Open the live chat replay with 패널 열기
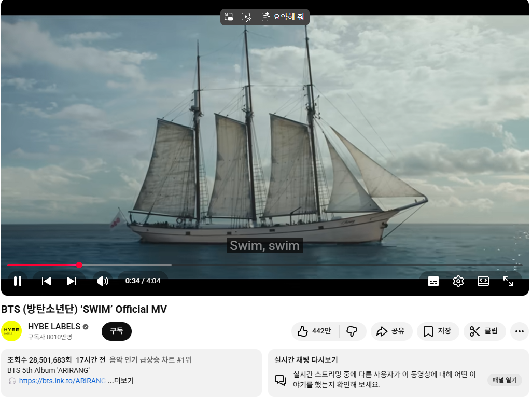Screen dimensions: 532x403 pyautogui.click(x=505, y=380)
